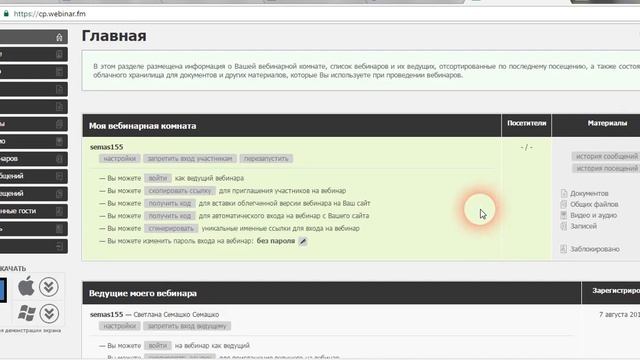The image size is (640, 360).
Task: Click the document icon next to 'Документов'
Action: (564, 193)
